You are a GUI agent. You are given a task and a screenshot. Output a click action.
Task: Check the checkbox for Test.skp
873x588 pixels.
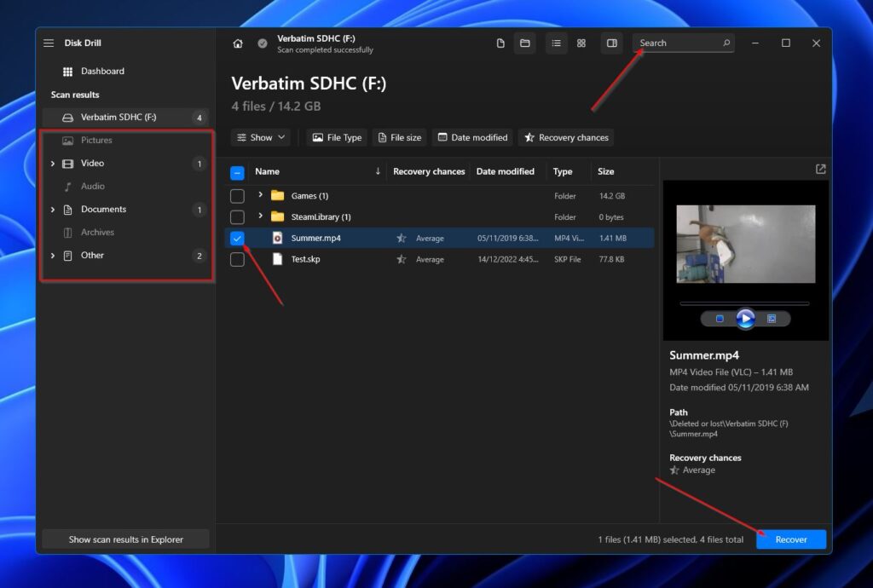pos(237,259)
